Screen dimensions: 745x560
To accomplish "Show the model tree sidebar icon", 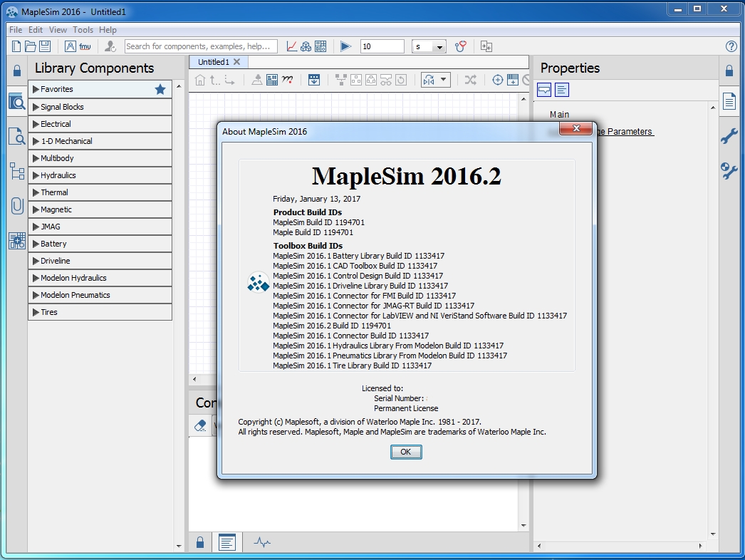I will [17, 171].
